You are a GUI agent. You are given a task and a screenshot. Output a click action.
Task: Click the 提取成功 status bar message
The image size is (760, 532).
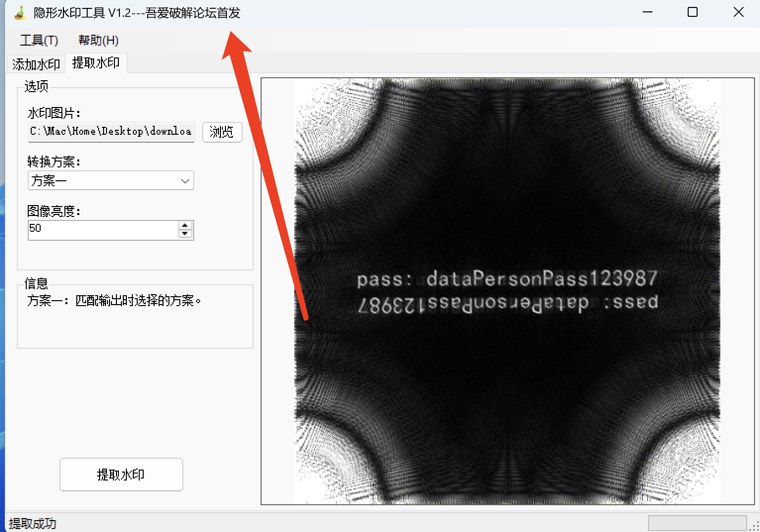click(x=33, y=524)
